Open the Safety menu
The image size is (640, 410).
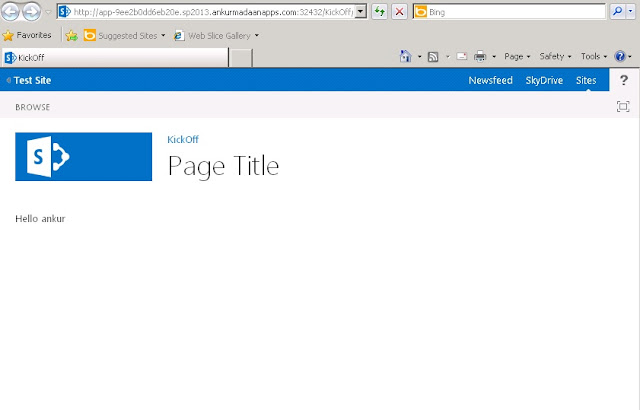555,56
